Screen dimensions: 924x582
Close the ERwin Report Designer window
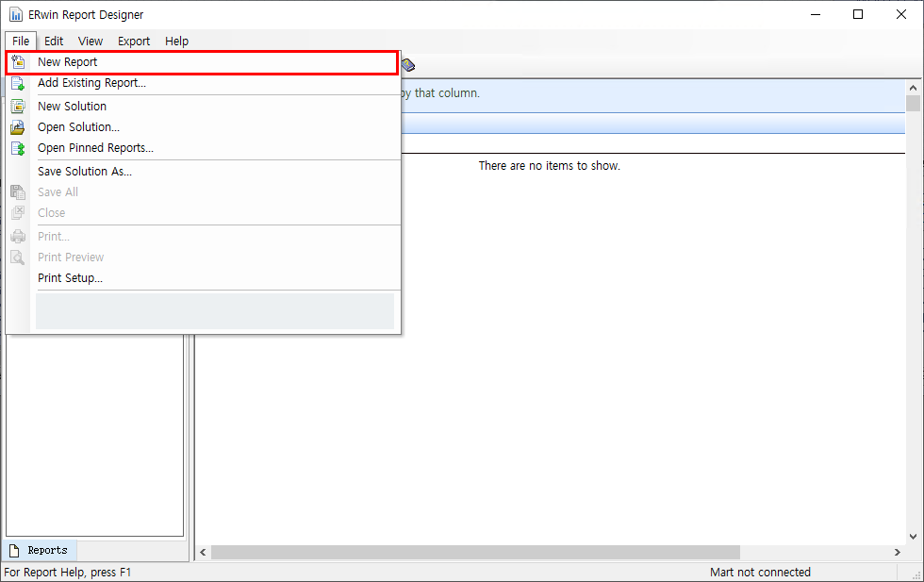click(901, 15)
